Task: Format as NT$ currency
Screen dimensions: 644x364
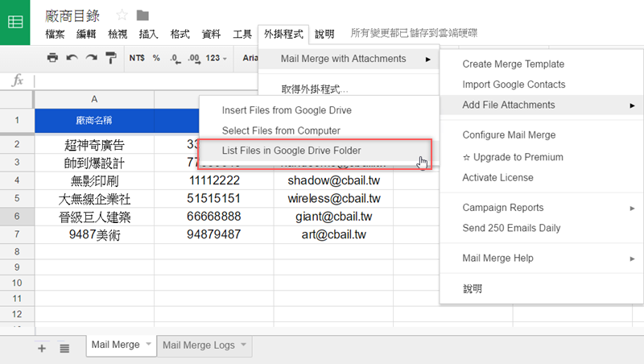Action: 137,58
